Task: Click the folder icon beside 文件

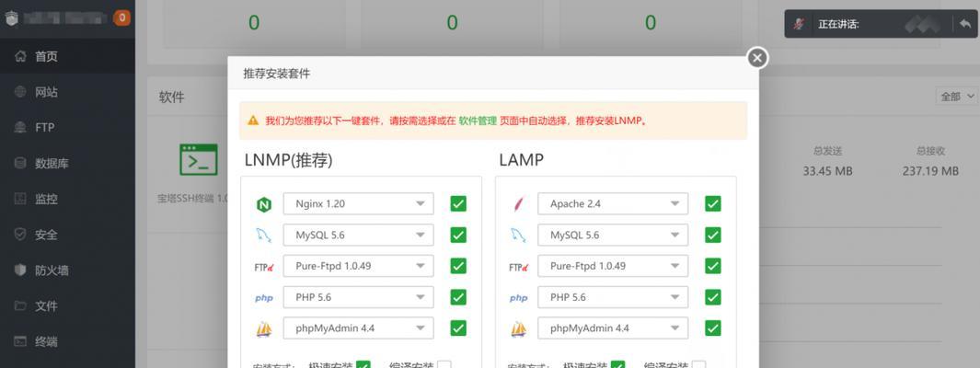Action: click(x=20, y=306)
